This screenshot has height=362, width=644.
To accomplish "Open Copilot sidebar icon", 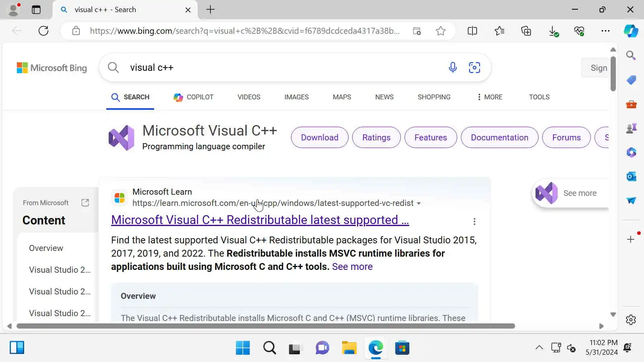I will tap(631, 31).
